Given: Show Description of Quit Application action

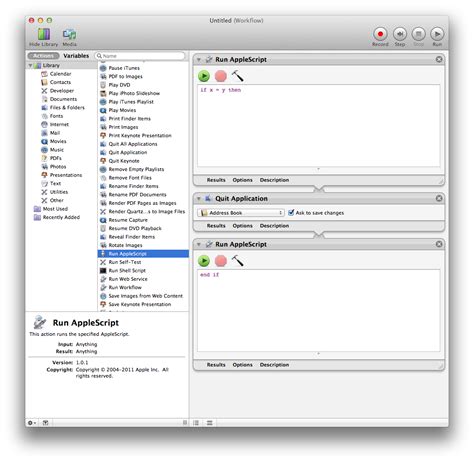Looking at the screenshot, I should point(274,226).
